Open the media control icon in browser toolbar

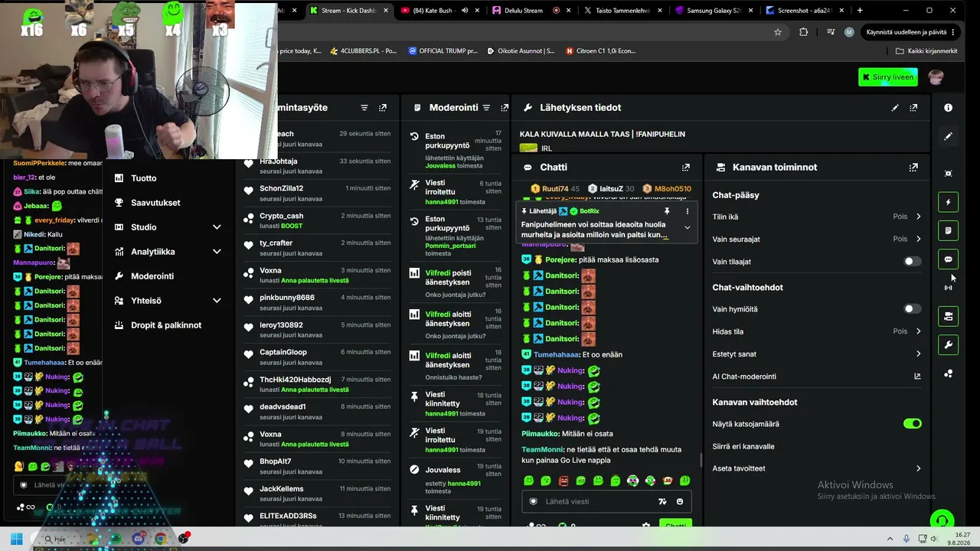point(831,32)
